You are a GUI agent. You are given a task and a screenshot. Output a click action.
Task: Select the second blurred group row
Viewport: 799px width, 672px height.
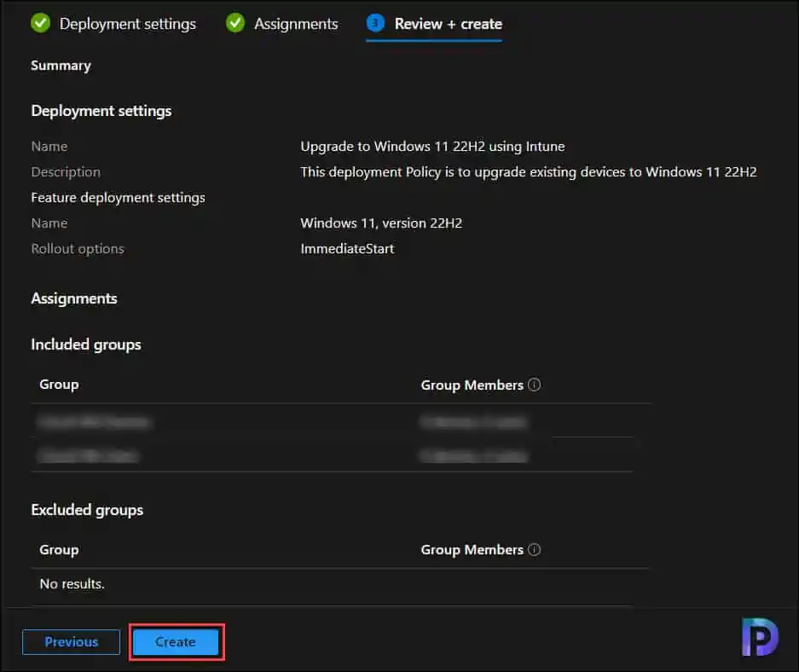click(x=331, y=455)
